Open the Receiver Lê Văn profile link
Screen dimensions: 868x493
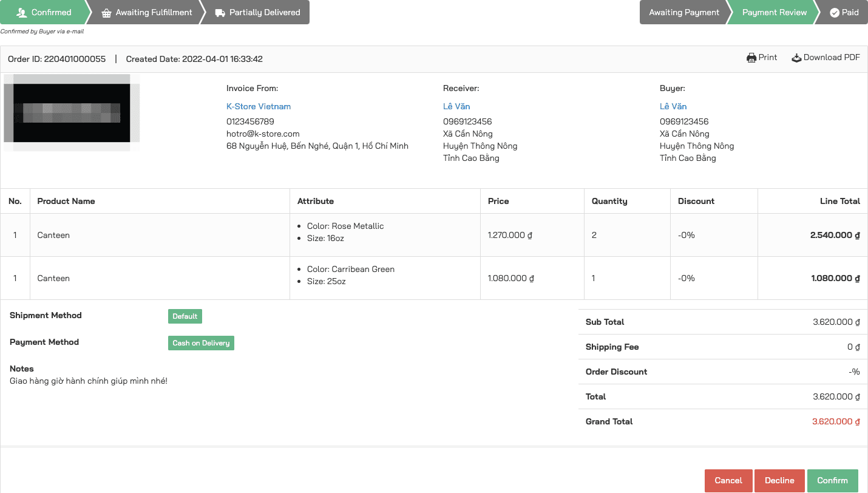[x=456, y=106]
